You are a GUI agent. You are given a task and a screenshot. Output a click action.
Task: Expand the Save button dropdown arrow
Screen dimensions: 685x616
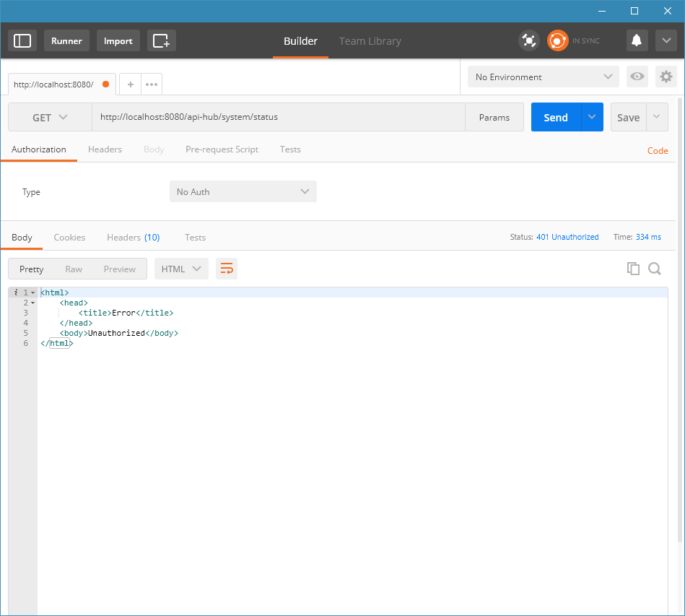click(657, 117)
